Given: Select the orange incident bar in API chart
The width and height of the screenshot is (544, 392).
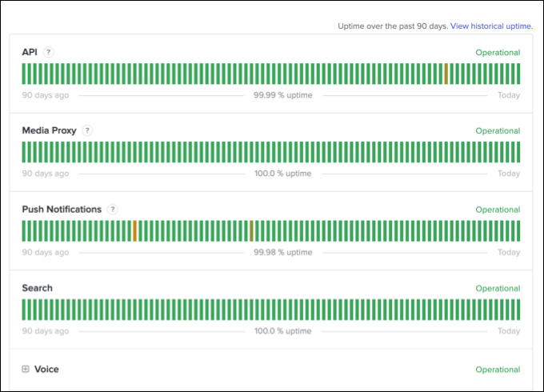Looking at the screenshot, I should (x=446, y=74).
